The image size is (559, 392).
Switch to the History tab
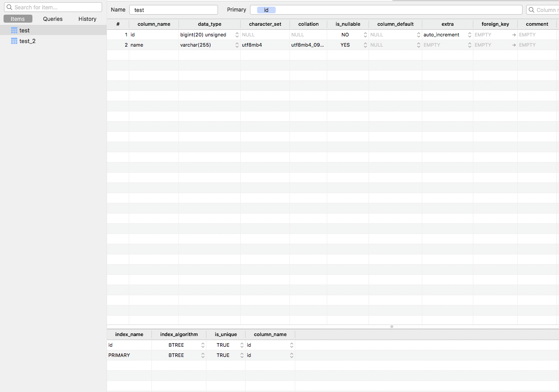click(87, 19)
